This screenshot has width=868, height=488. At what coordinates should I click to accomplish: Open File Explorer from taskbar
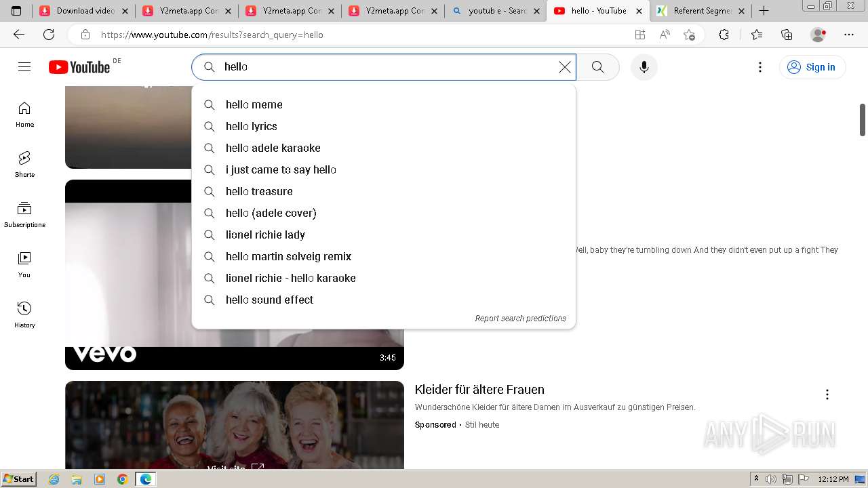[77, 479]
